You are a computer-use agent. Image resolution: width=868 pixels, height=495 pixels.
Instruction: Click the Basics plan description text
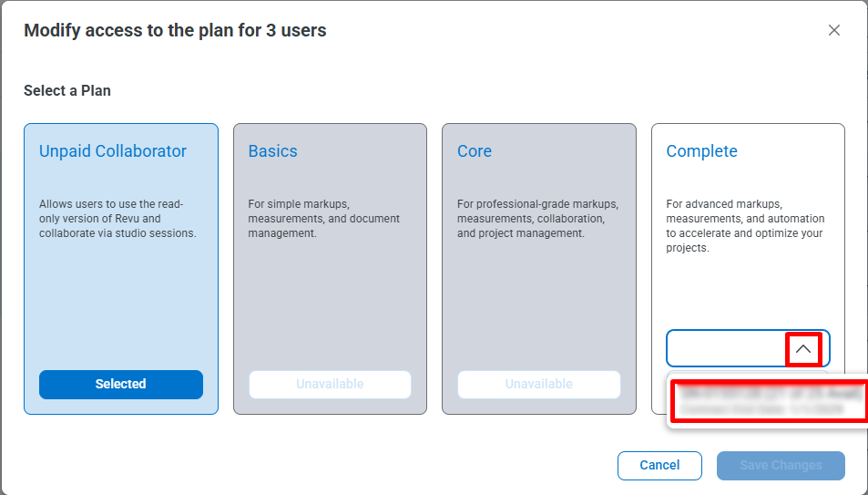(x=323, y=219)
